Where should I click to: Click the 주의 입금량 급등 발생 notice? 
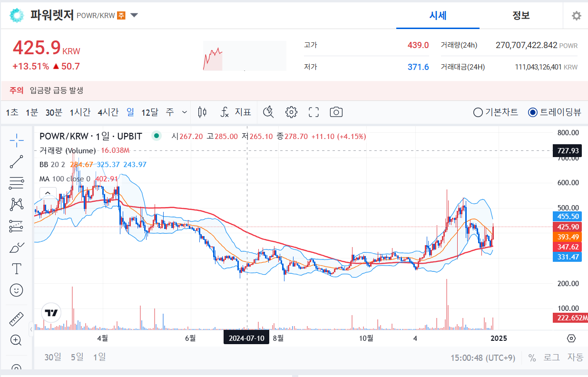point(47,90)
